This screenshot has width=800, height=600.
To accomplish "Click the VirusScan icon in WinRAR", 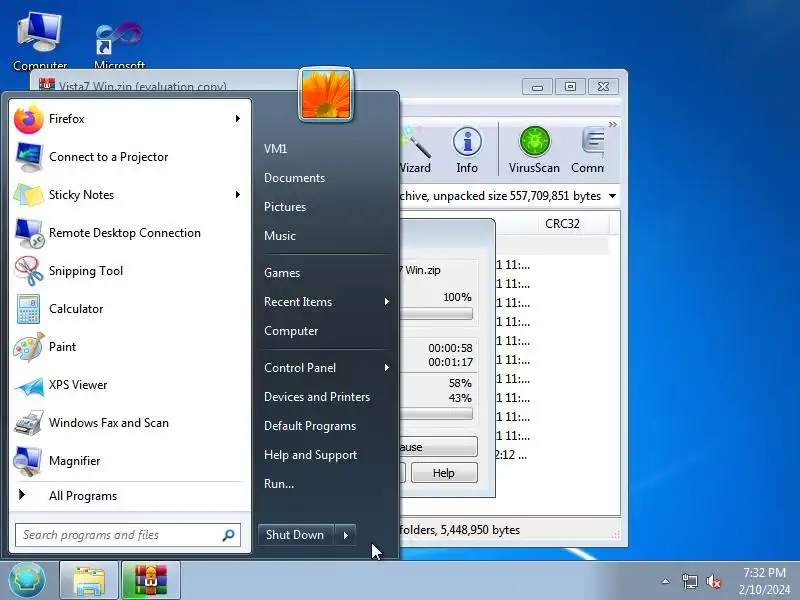I will 534,150.
